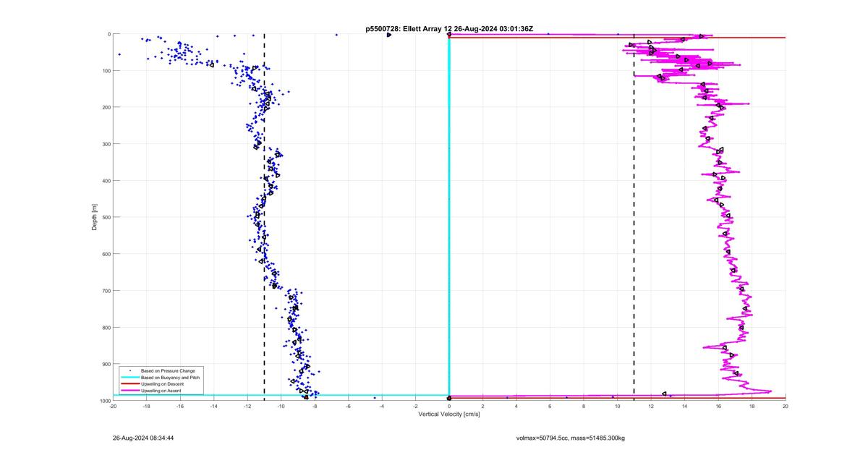This screenshot has width=868, height=450.
Task: Click velocity tick label '6'
Action: point(550,407)
